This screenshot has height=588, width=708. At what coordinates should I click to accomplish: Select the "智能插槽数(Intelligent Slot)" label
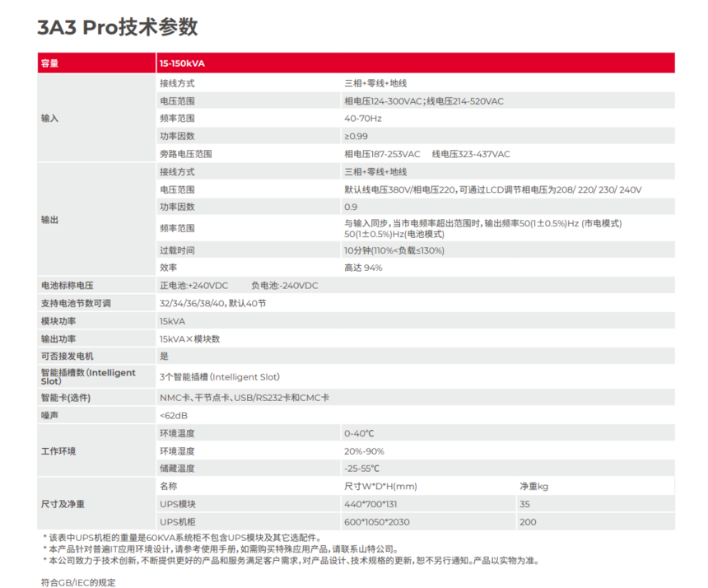88,376
